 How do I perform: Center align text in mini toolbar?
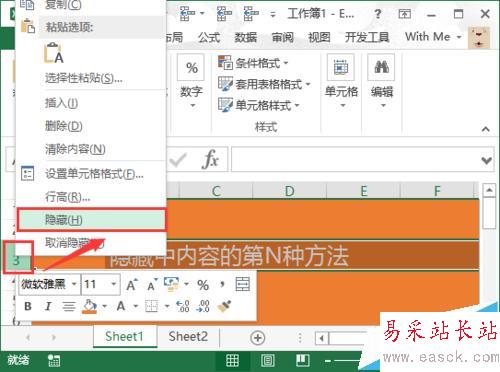click(x=69, y=306)
